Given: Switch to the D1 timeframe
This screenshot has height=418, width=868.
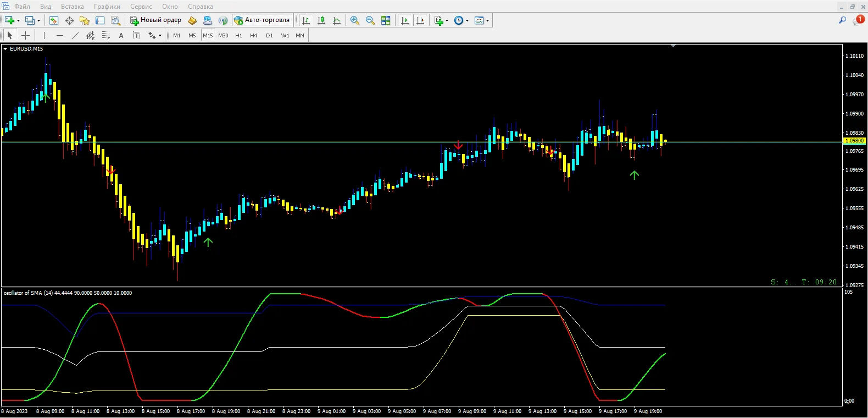Looking at the screenshot, I should pos(269,35).
